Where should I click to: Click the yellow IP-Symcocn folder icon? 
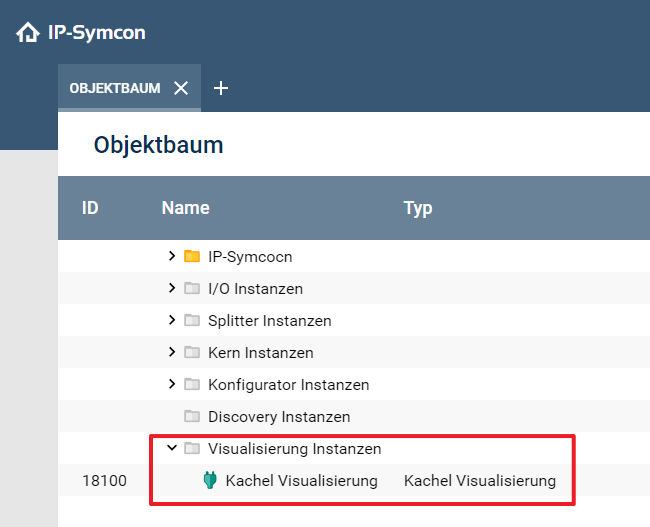(x=192, y=257)
